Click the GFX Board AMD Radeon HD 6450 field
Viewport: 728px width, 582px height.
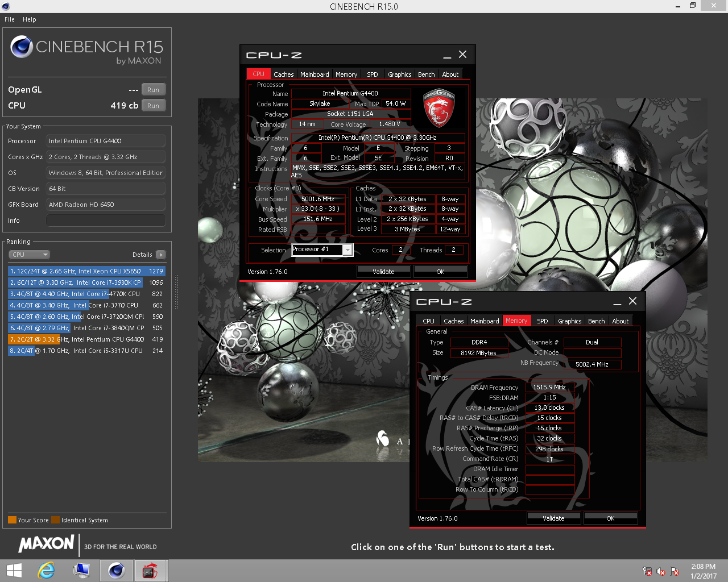click(106, 205)
